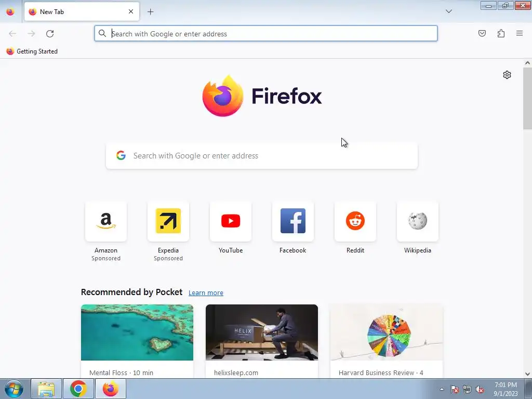The height and width of the screenshot is (399, 532).
Task: Click the Firefox taskbar button
Action: pyautogui.click(x=111, y=389)
